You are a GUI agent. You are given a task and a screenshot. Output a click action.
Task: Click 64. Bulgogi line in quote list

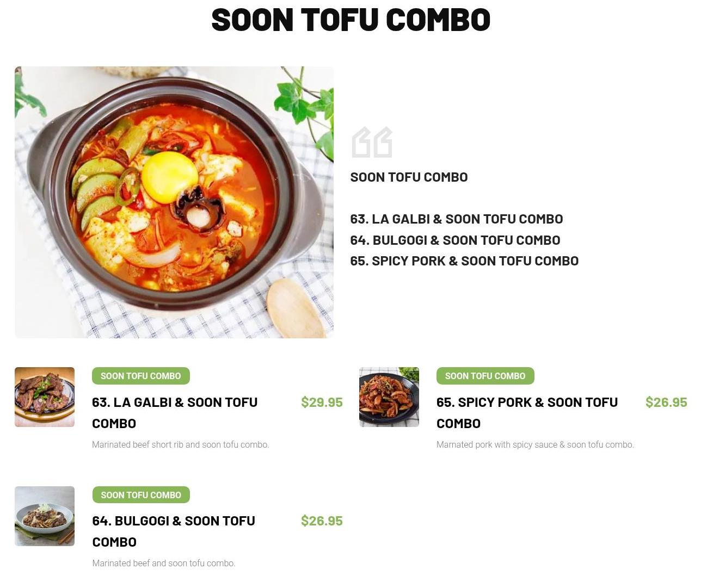point(455,240)
